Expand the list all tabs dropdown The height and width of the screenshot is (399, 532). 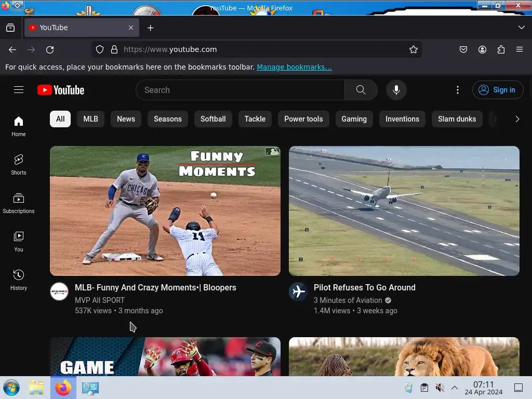(522, 28)
